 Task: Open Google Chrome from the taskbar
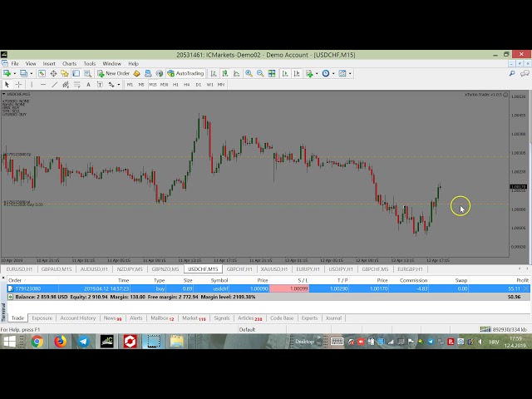(x=37, y=342)
